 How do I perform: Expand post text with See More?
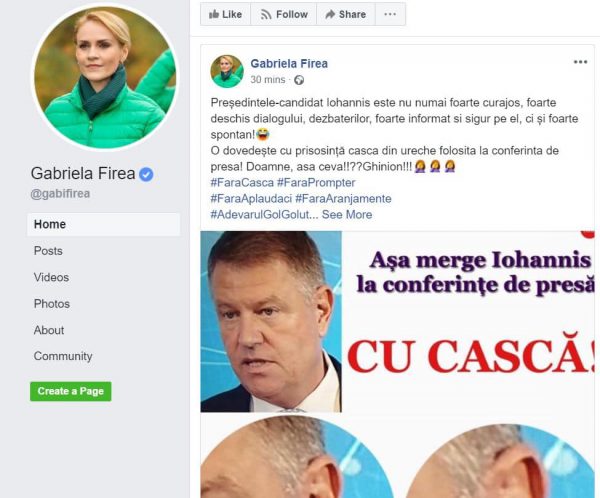point(347,214)
